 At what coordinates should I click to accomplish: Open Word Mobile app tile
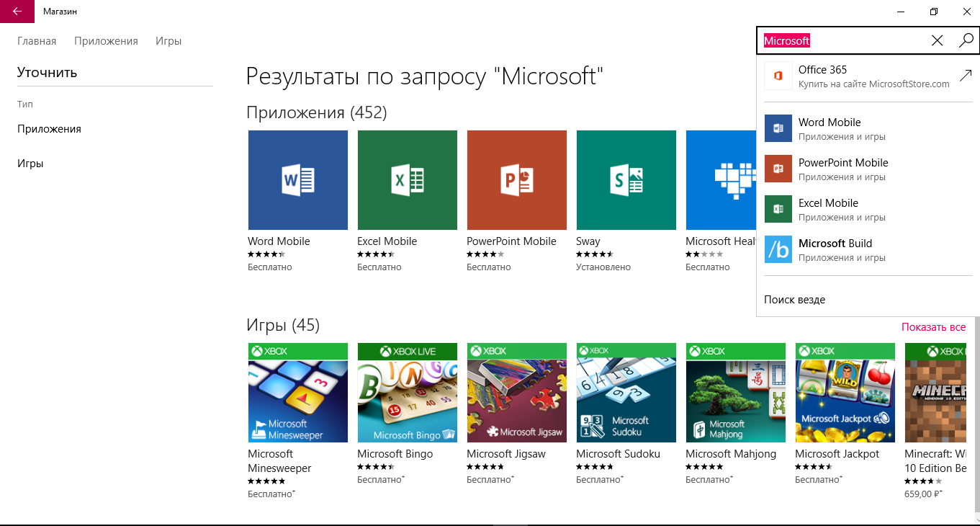pyautogui.click(x=298, y=180)
